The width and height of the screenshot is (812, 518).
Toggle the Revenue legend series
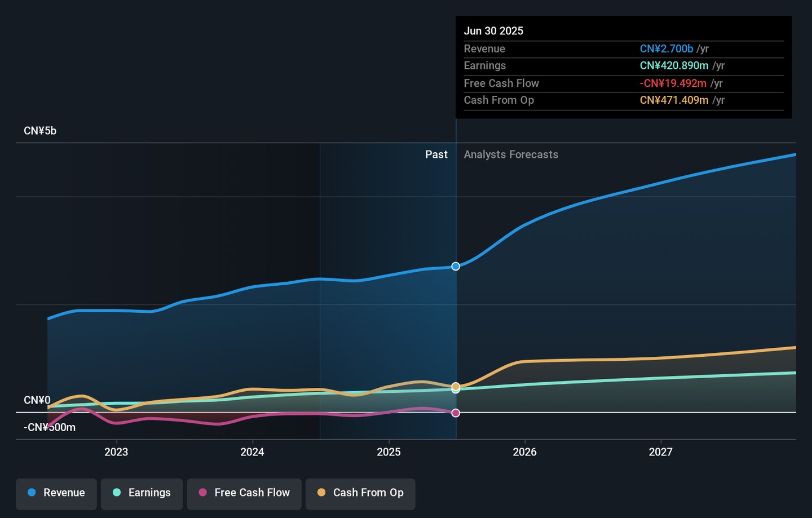click(56, 493)
